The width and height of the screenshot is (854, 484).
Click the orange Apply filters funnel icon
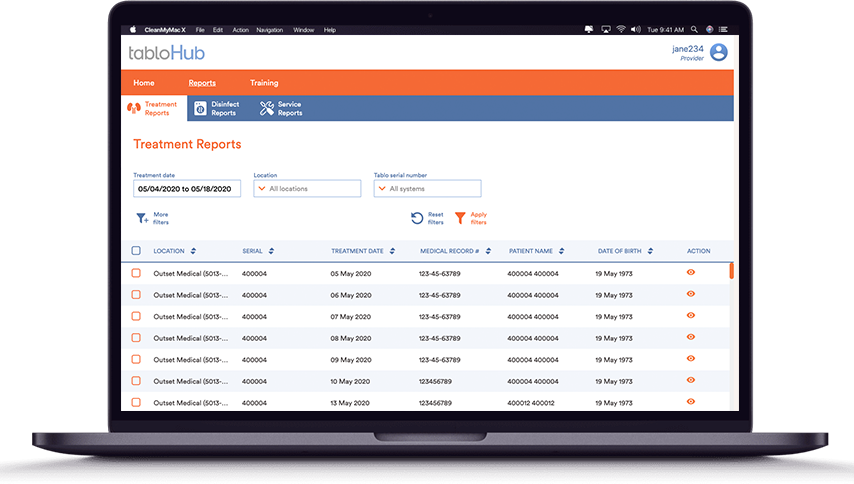tap(460, 218)
